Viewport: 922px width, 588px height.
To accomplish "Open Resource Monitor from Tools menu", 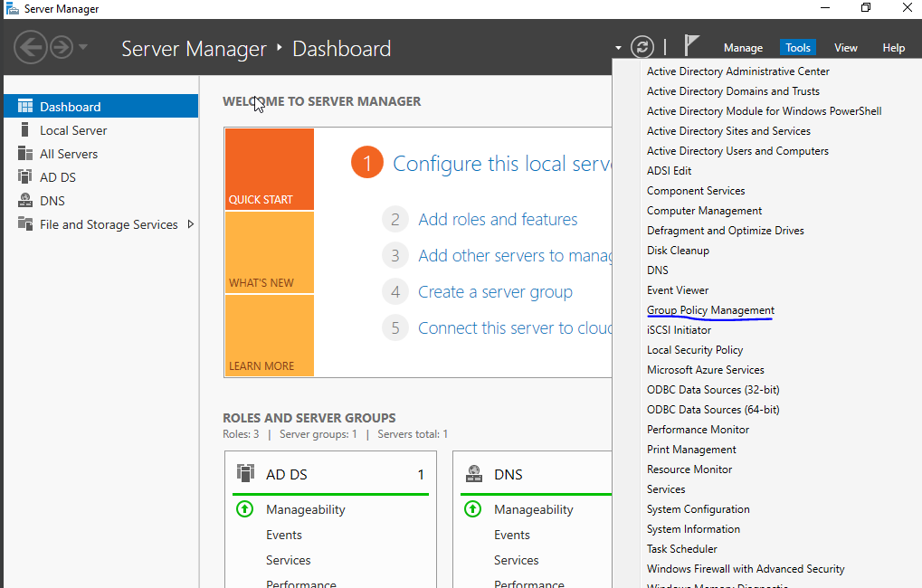I will pos(689,469).
